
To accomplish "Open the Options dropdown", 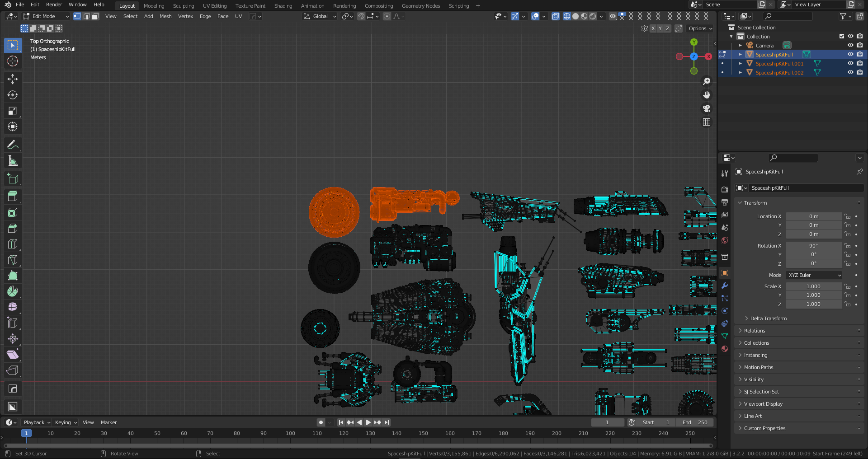I will click(700, 28).
